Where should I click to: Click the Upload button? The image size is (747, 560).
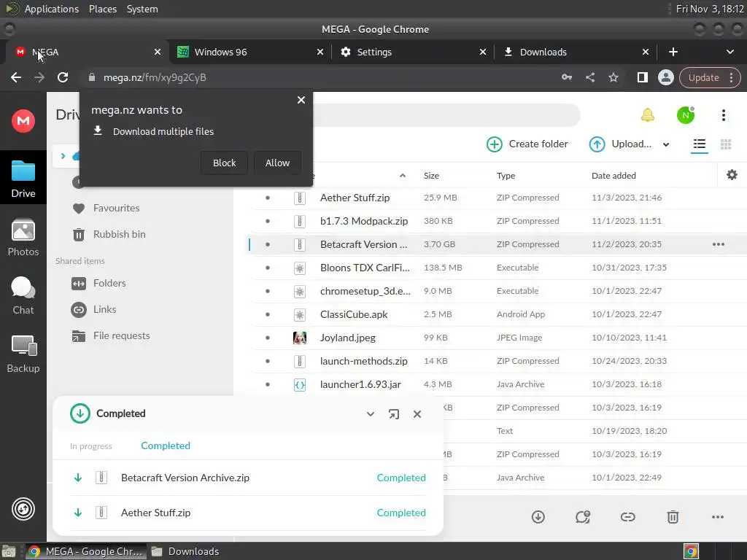pyautogui.click(x=620, y=144)
